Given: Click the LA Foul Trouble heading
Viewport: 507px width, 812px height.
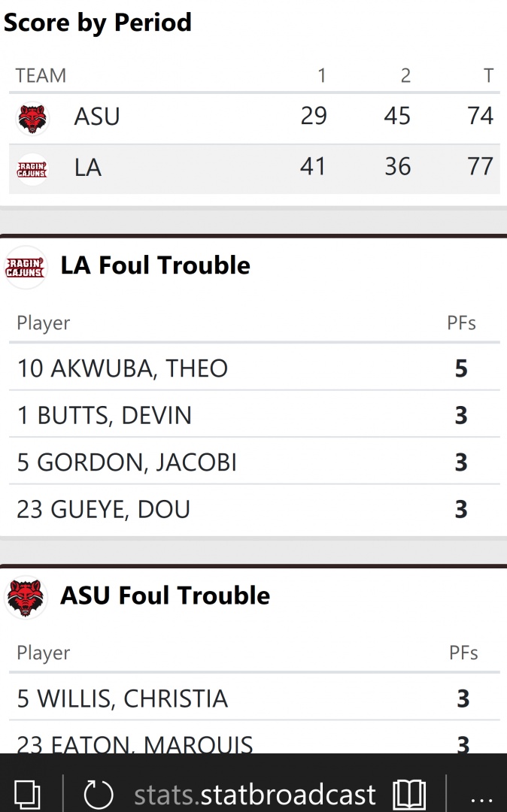Looking at the screenshot, I should (x=156, y=265).
